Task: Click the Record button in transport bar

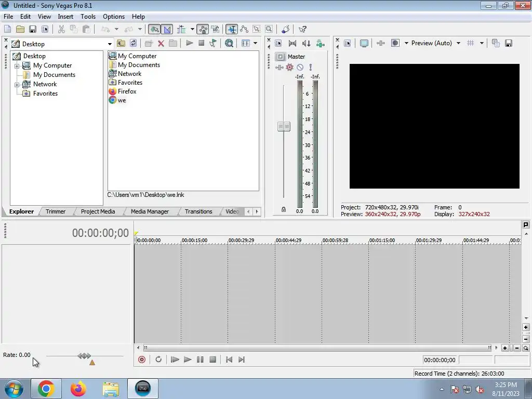Action: (142, 360)
